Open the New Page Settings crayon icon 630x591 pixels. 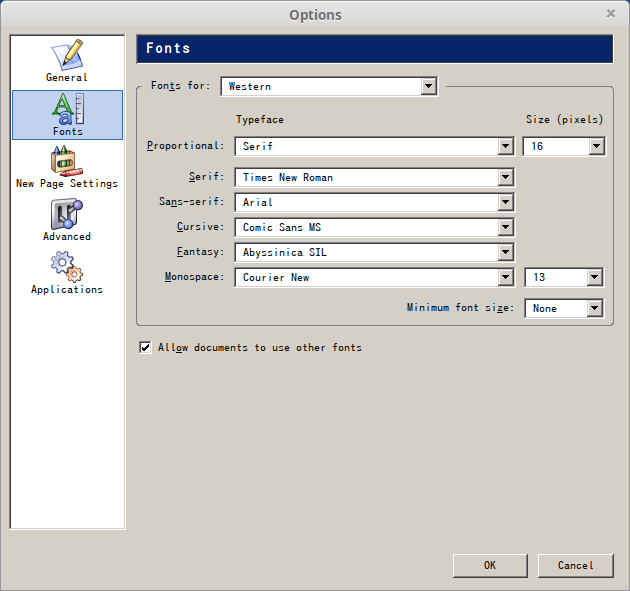pyautogui.click(x=67, y=161)
